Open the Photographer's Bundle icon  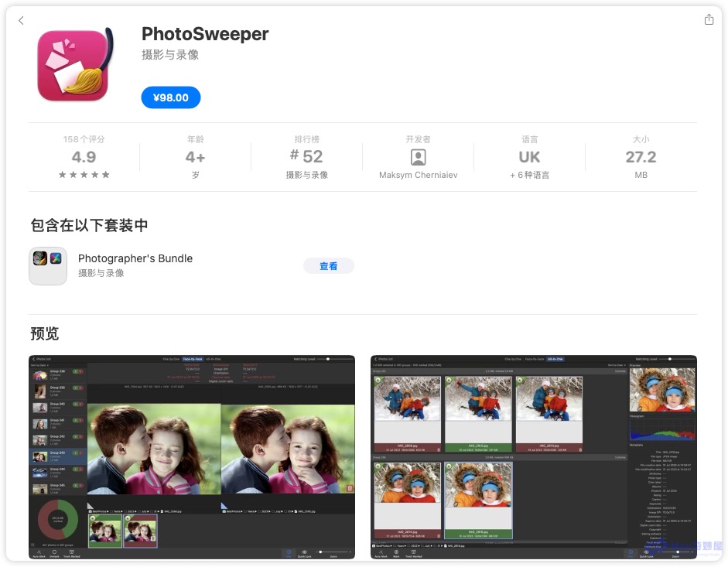(48, 265)
